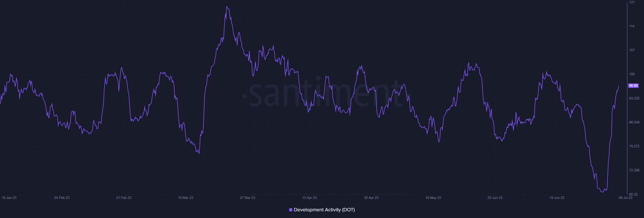Click the 27 Mar 23 date label
Image resolution: width=644 pixels, height=218 pixels.
click(x=248, y=198)
